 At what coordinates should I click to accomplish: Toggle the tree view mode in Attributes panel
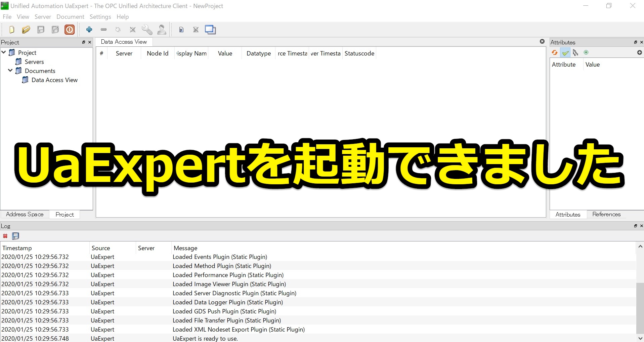(575, 52)
